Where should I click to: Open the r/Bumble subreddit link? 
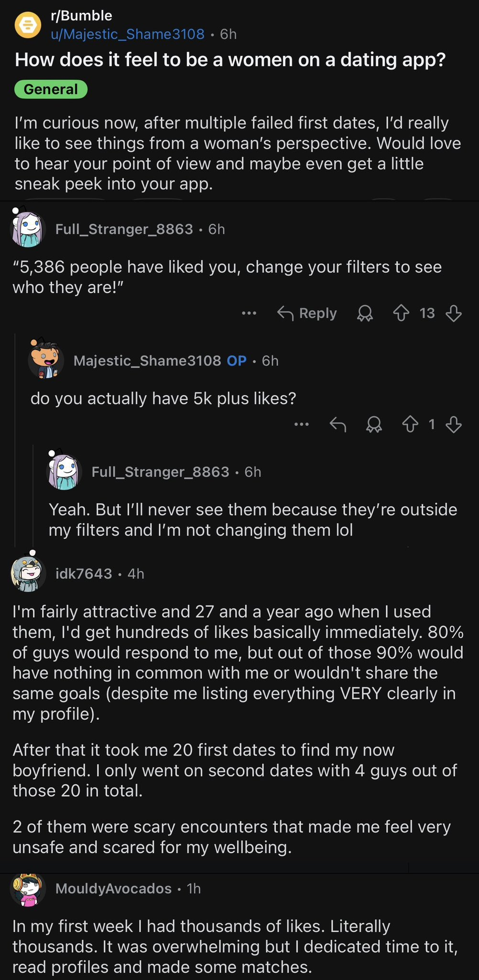pos(81,16)
